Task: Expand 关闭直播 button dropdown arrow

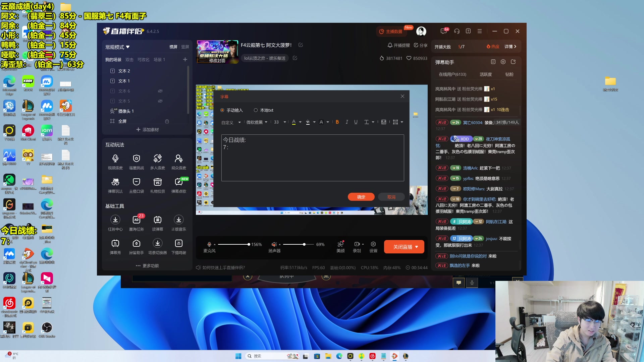Action: 417,247
